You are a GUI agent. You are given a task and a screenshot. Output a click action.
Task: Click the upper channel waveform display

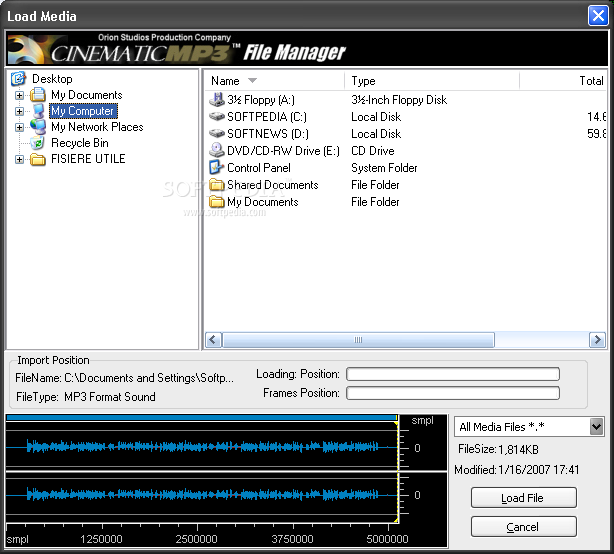click(202, 447)
